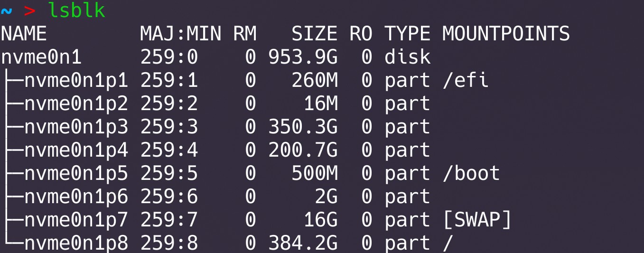Select the nvme0n1p3 partition entry
The image size is (644, 253).
[76, 127]
